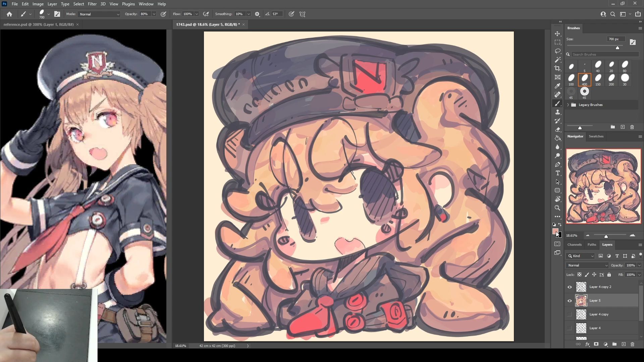Show Layer 4 copy
This screenshot has width=644, height=362.
(x=570, y=314)
